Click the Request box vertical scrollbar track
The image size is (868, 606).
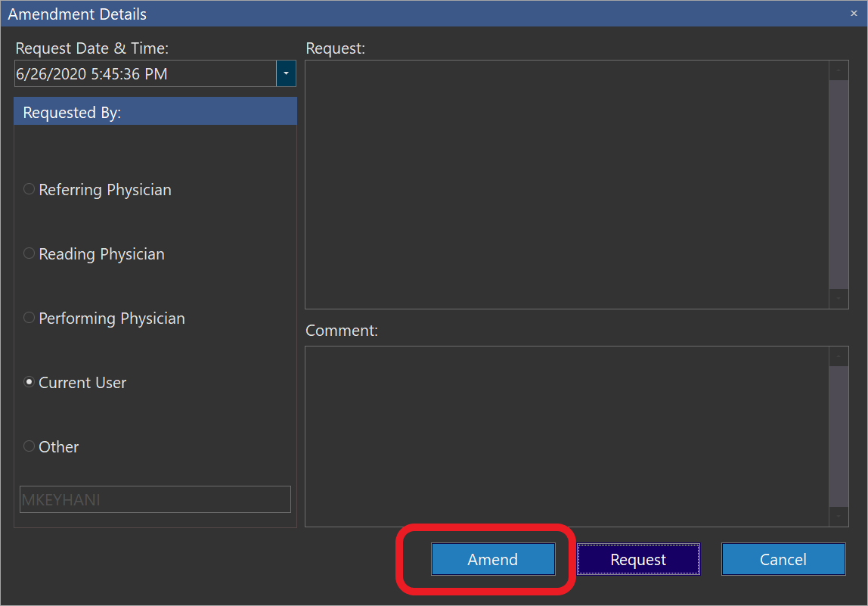pyautogui.click(x=839, y=184)
